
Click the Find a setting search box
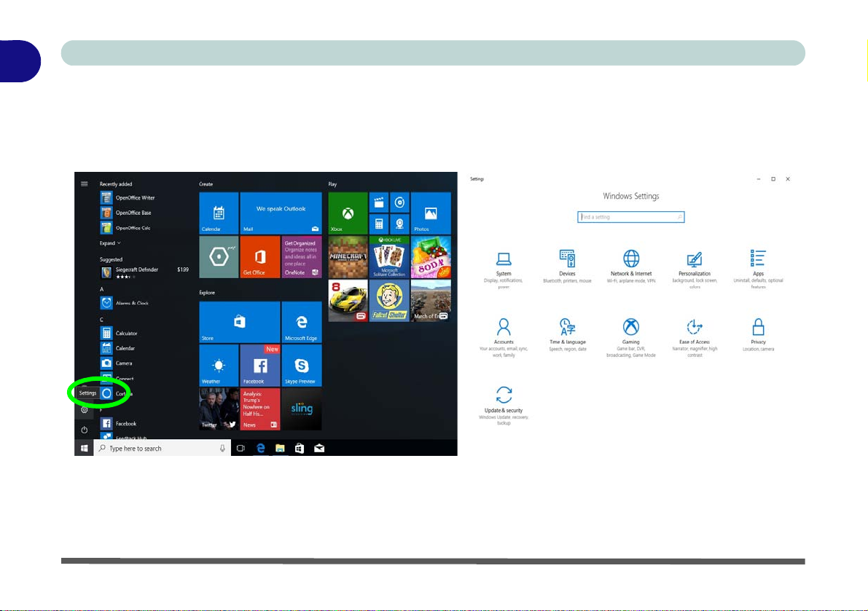click(630, 217)
